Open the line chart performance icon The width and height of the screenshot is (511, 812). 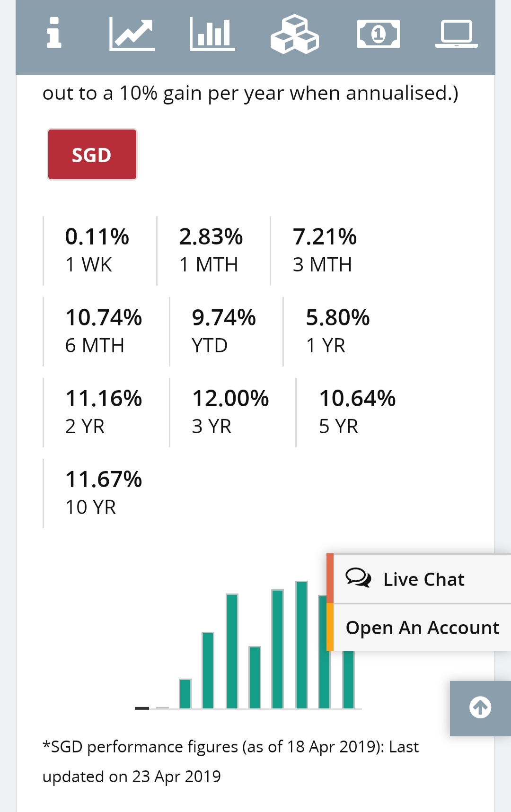click(x=132, y=34)
